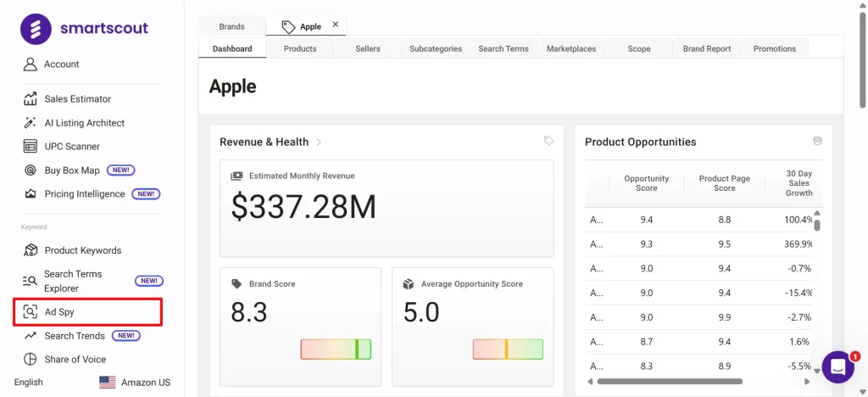Image resolution: width=868 pixels, height=397 pixels.
Task: Click the smartscout logo icon
Action: click(x=36, y=29)
